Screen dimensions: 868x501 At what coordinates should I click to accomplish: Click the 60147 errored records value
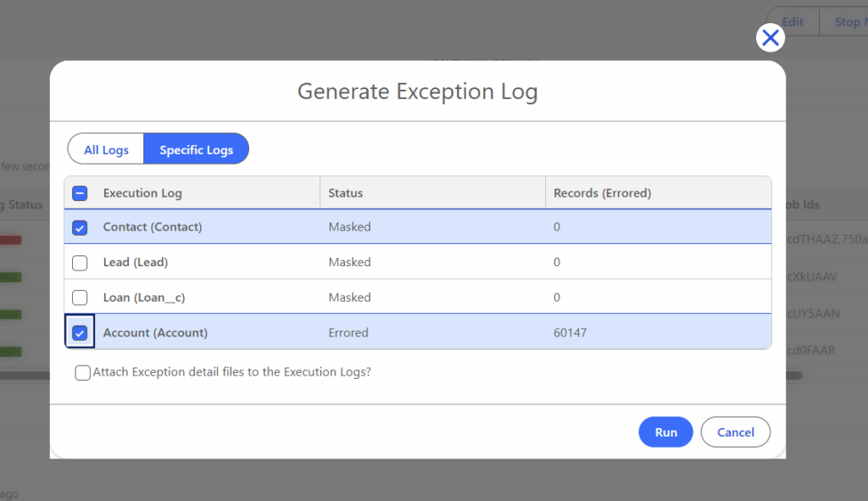tap(570, 333)
